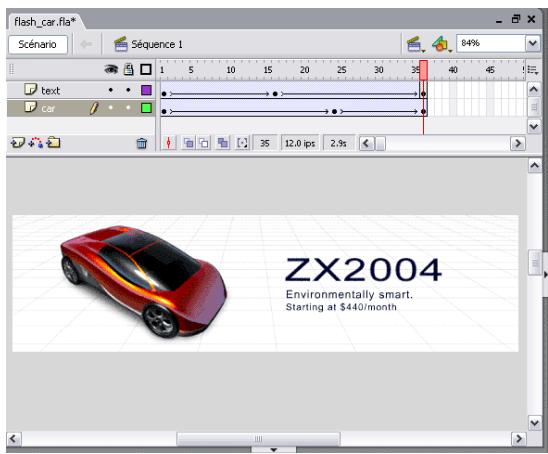The image size is (548, 454).
Task: Click the red playhead at frame 36
Action: pos(423,70)
